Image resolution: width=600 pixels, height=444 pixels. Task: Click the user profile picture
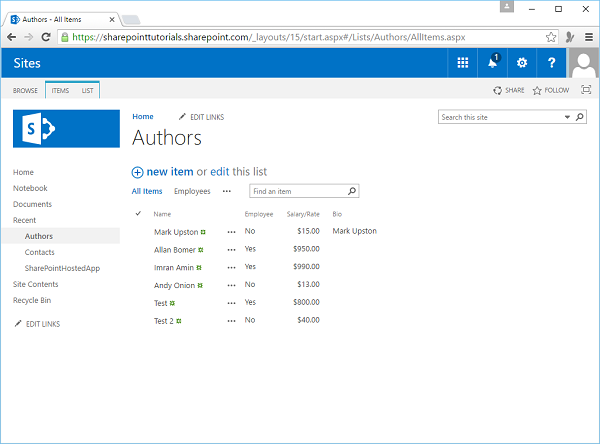coord(583,63)
